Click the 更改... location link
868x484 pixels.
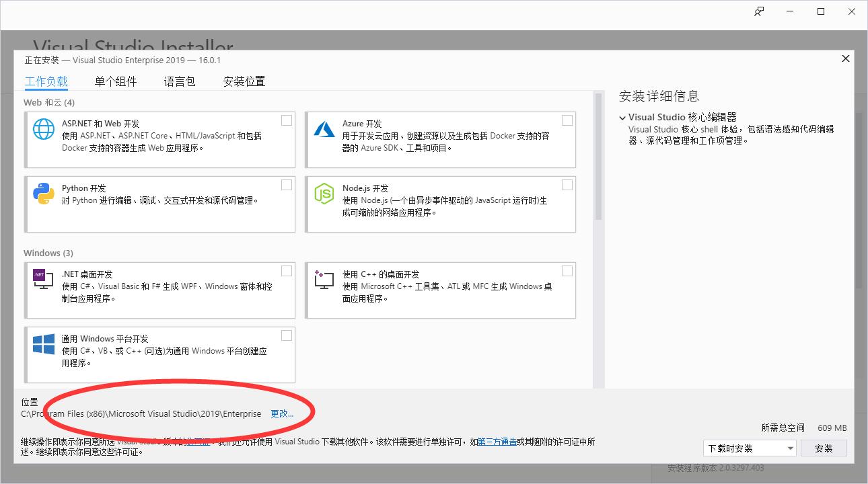[282, 414]
